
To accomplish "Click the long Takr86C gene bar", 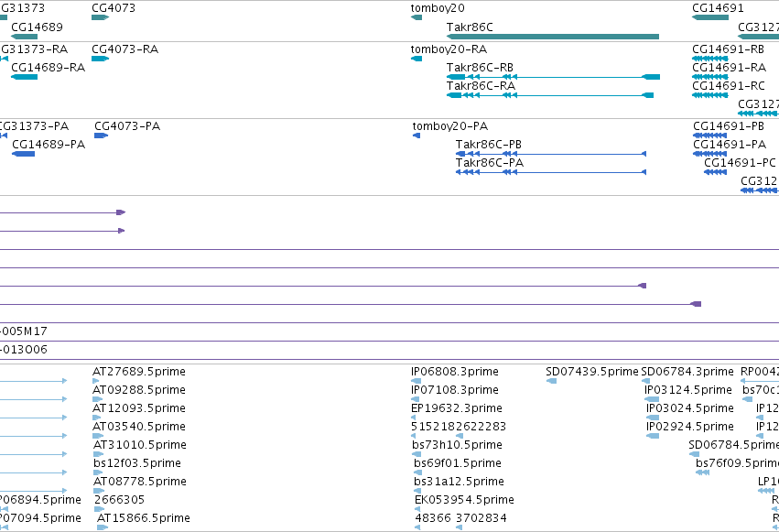I will [x=553, y=37].
